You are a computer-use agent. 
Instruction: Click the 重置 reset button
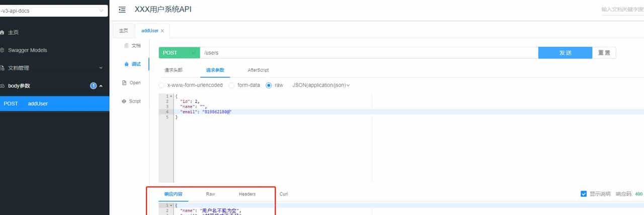point(604,53)
